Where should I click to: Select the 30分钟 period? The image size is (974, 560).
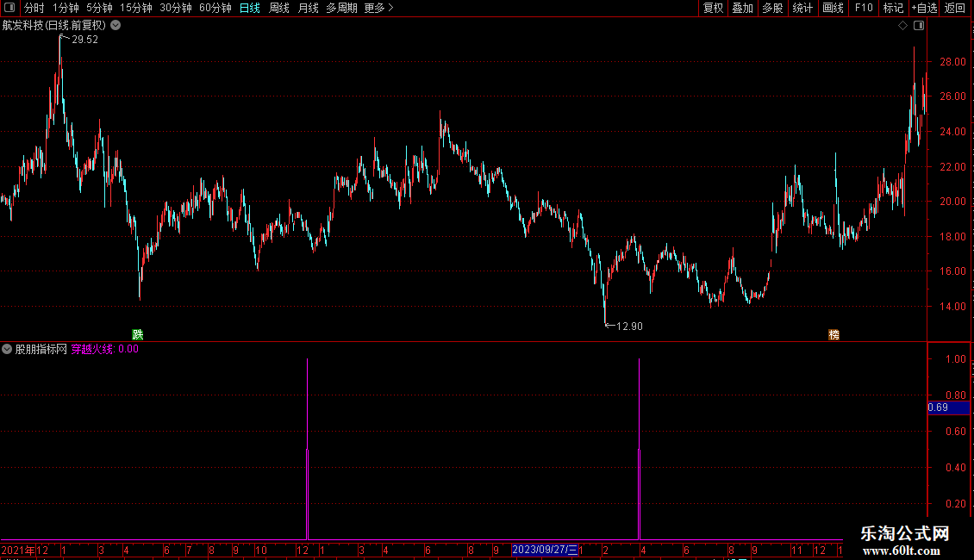(x=175, y=8)
